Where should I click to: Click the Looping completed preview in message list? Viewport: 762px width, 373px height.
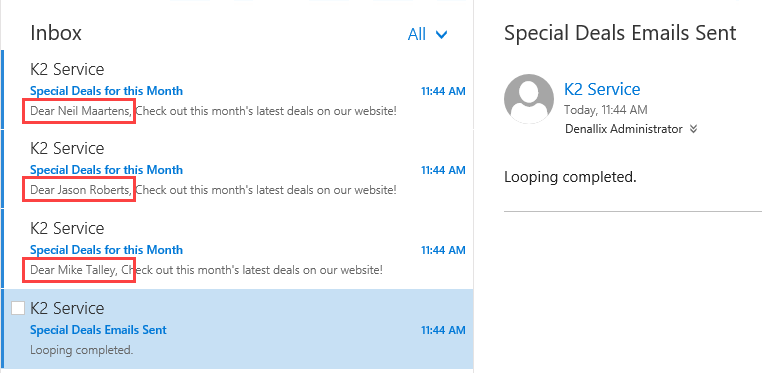(81, 350)
